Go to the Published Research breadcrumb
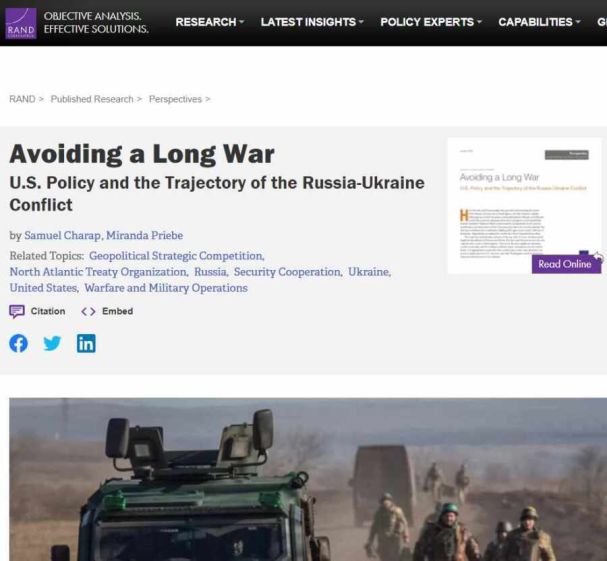The image size is (607, 561). 92,99
